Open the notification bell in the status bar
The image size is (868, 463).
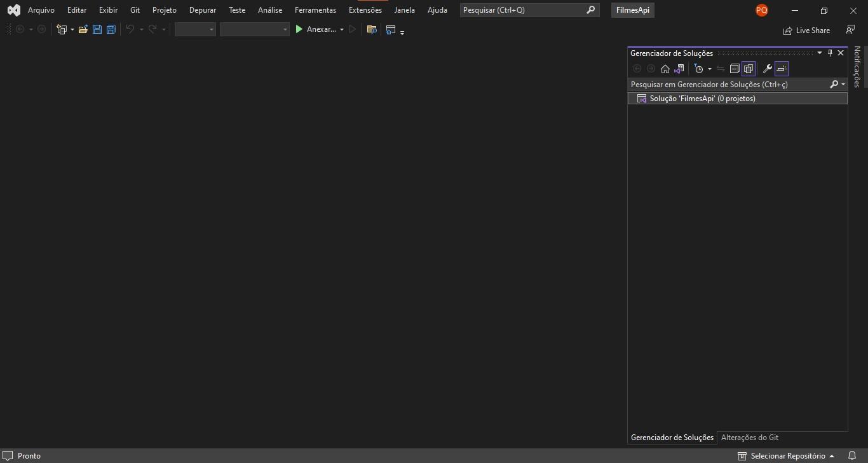852,456
